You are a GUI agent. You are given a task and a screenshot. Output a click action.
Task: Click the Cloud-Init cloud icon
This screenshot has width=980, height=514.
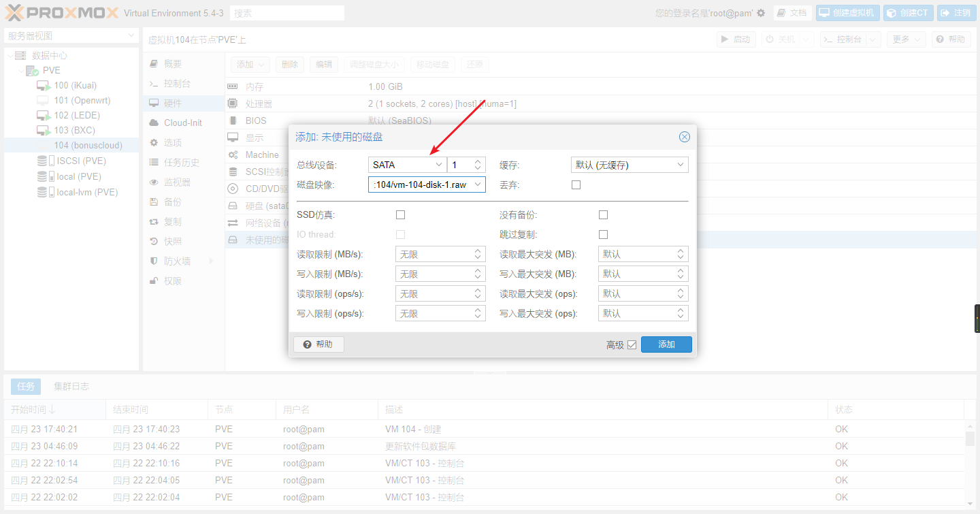pyautogui.click(x=153, y=123)
